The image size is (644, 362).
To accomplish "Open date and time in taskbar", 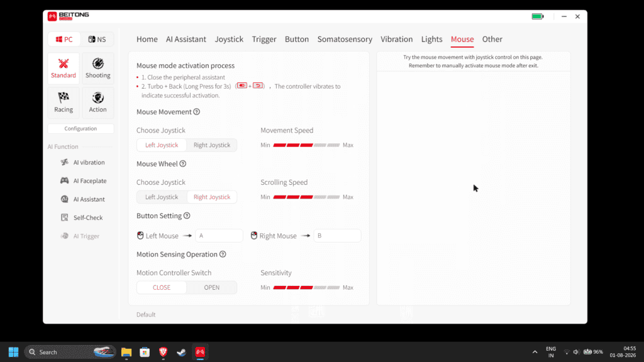I will [x=623, y=352].
